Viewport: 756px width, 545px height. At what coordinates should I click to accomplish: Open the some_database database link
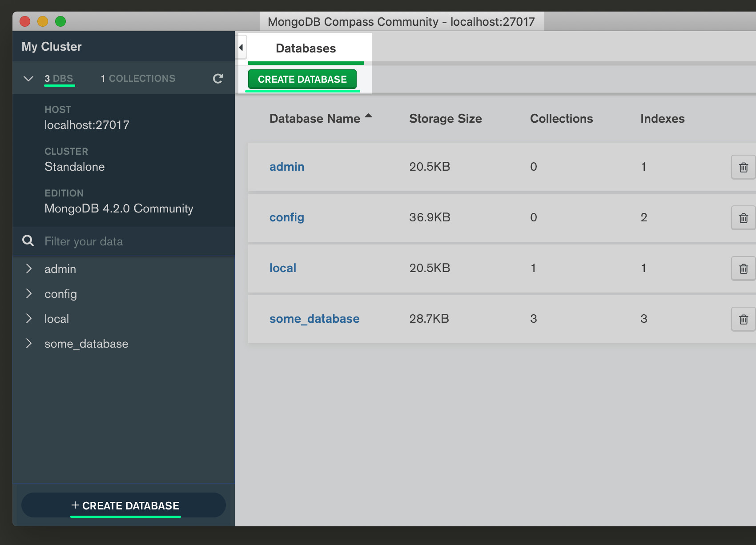(x=314, y=318)
